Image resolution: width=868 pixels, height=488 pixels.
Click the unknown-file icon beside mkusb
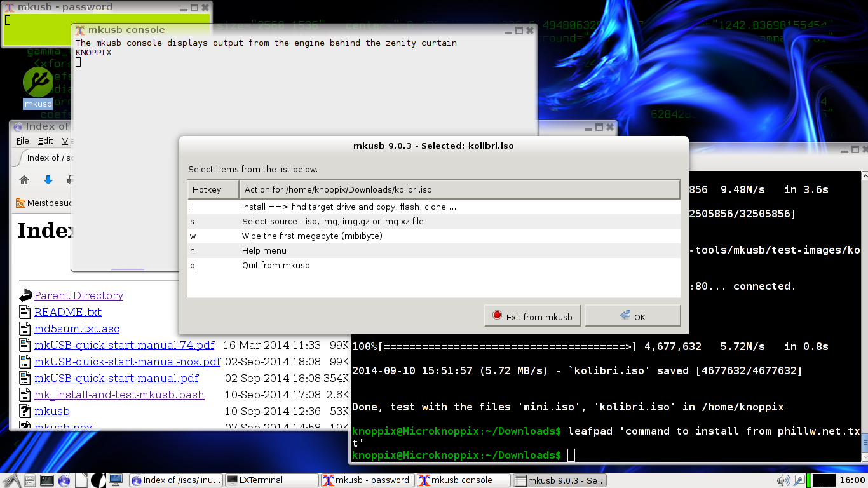(x=25, y=411)
